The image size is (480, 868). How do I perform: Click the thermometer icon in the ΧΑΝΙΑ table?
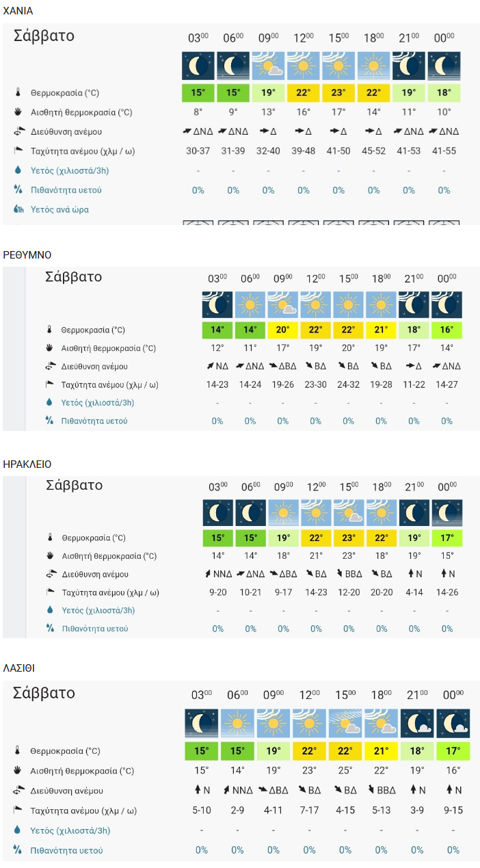point(18,92)
